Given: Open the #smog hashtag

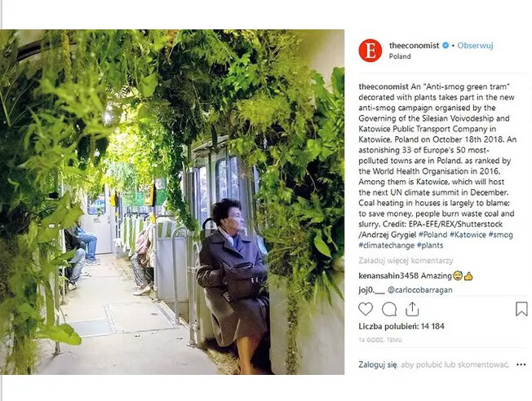Looking at the screenshot, I should click(x=500, y=235).
